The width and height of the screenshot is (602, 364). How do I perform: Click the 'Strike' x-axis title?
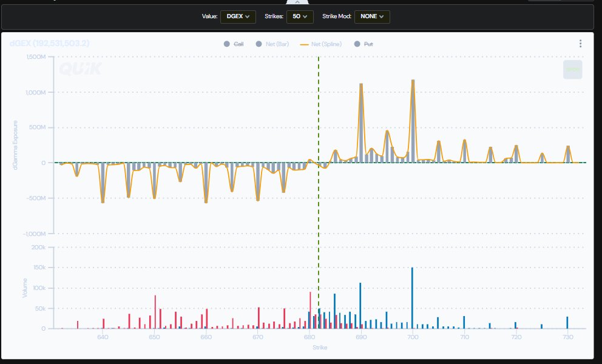pos(320,348)
